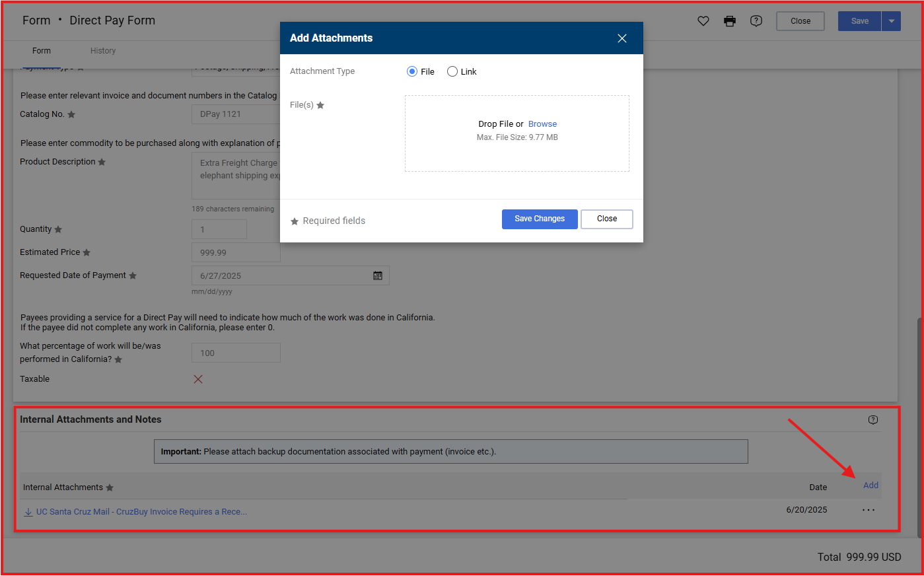Image resolution: width=924 pixels, height=576 pixels.
Task: Click help icon in Internal Attachments section
Action: (x=873, y=420)
